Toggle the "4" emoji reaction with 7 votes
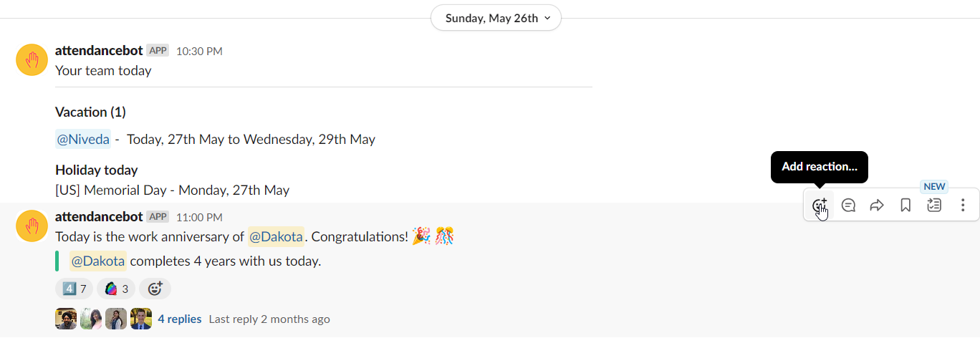This screenshot has width=980, height=343. click(74, 289)
